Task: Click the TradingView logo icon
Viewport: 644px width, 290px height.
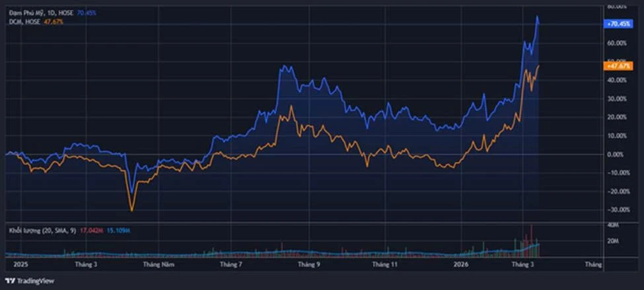Action: click(10, 280)
